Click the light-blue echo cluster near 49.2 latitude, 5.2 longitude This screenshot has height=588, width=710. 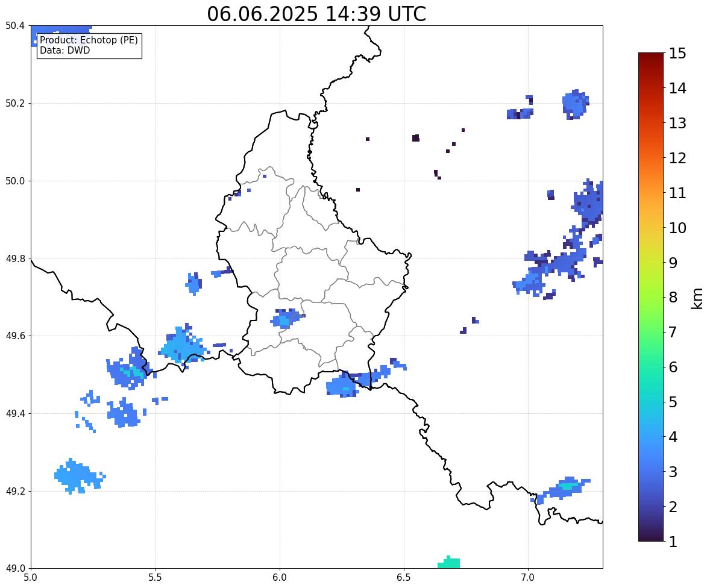tap(79, 476)
